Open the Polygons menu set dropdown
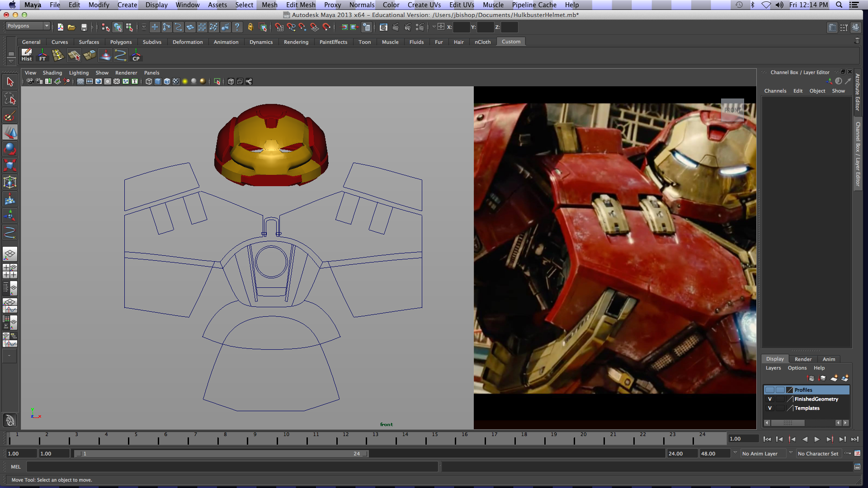The width and height of the screenshot is (868, 488). (x=28, y=26)
